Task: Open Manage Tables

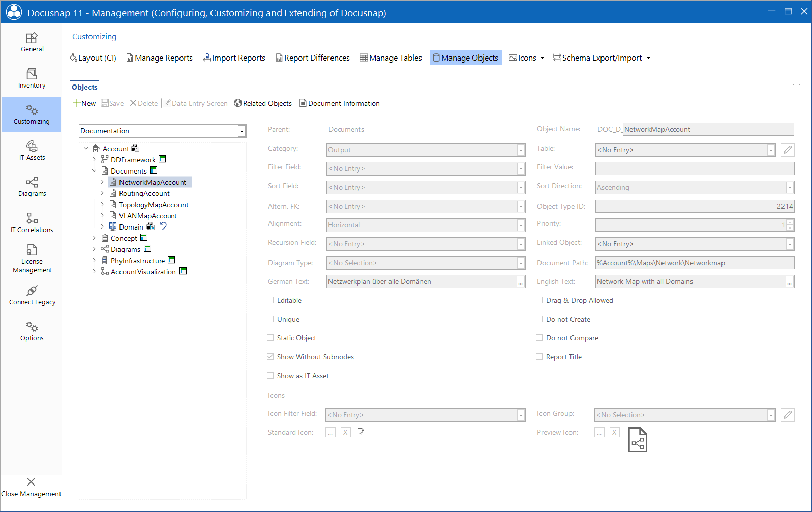Action: (391, 58)
